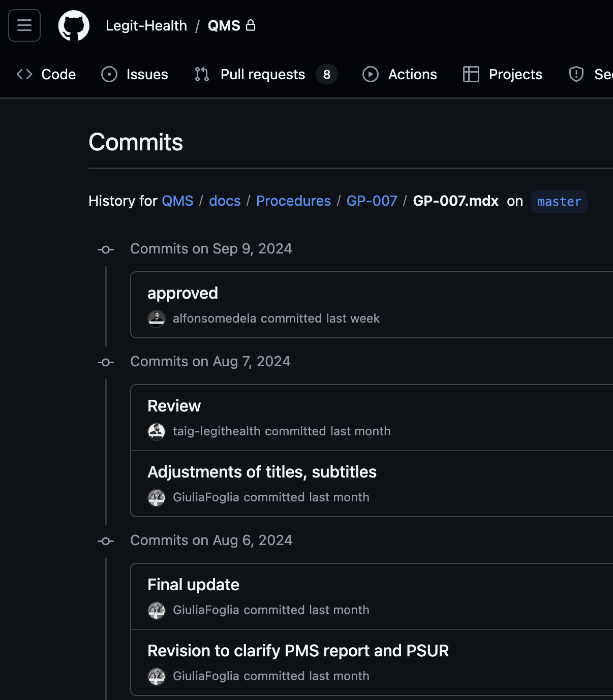613x700 pixels.
Task: Click alfonsomedela's avatar on approved commit
Action: (157, 319)
